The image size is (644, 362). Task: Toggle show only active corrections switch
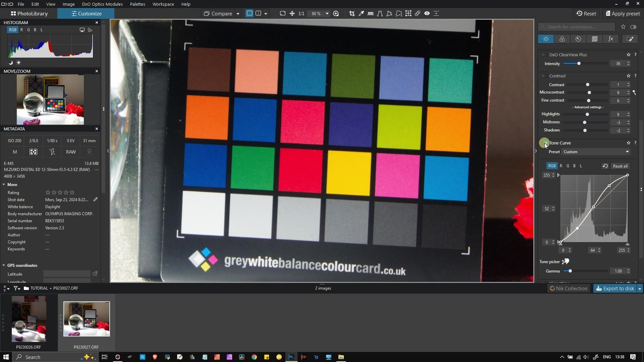click(x=633, y=27)
